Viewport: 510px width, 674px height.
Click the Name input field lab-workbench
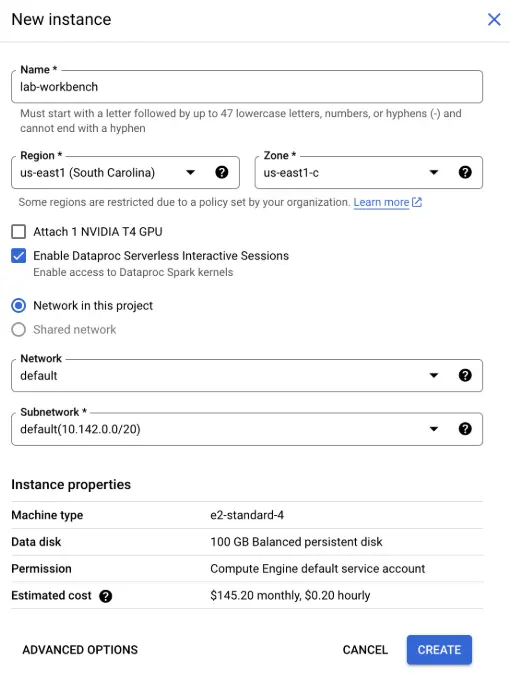coord(247,87)
